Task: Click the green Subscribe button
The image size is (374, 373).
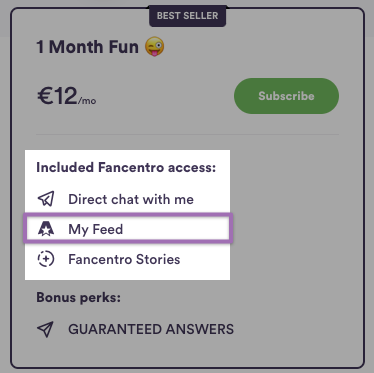Action: [286, 96]
